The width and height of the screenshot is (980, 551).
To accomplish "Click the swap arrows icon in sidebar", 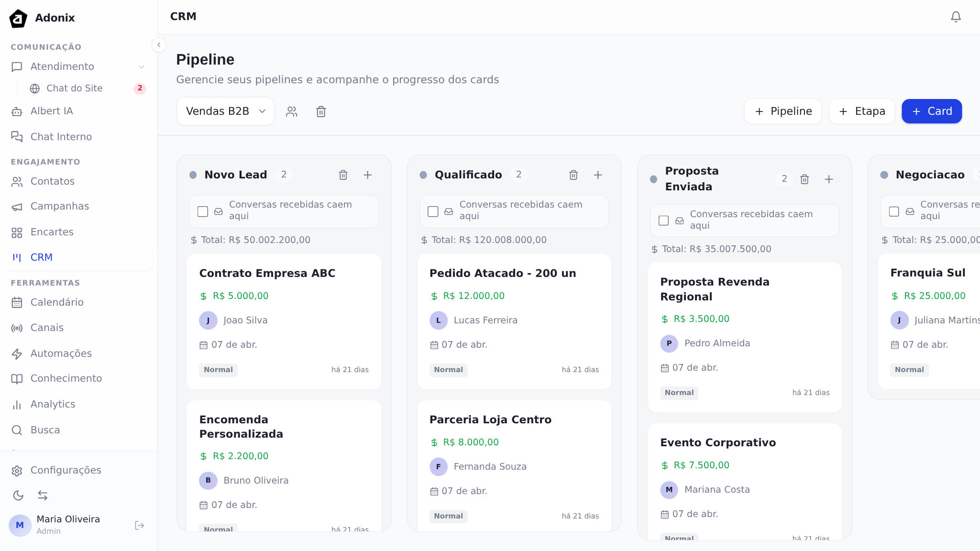I will tap(43, 496).
